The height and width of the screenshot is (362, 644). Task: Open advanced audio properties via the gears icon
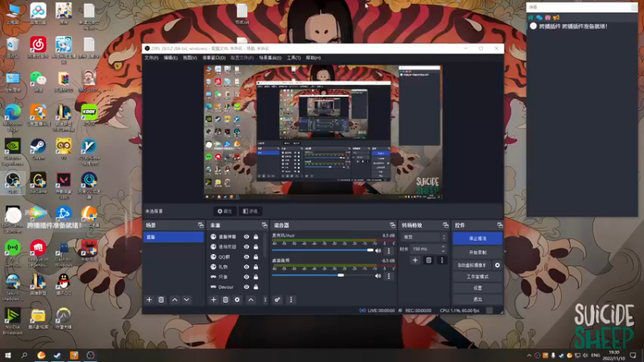point(277,299)
